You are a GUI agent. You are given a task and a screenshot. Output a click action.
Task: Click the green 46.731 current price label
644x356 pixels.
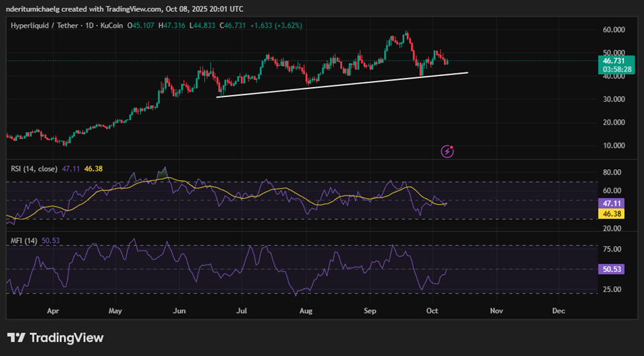coord(614,60)
